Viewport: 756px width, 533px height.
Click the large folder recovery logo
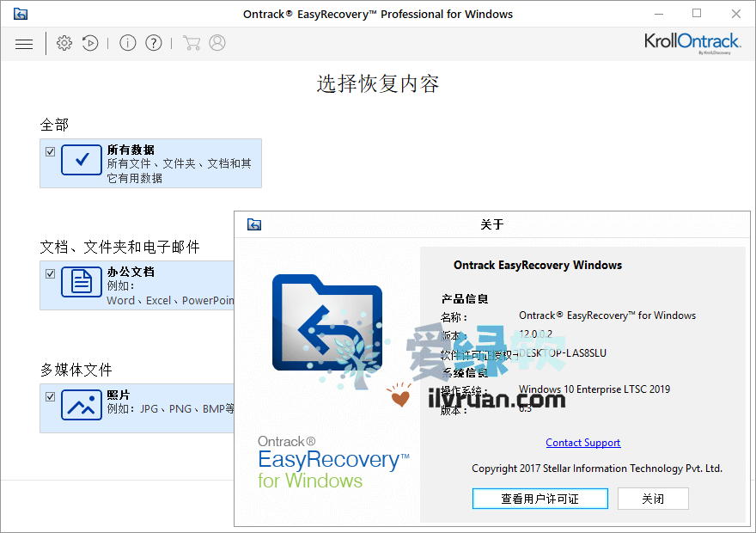coord(327,323)
